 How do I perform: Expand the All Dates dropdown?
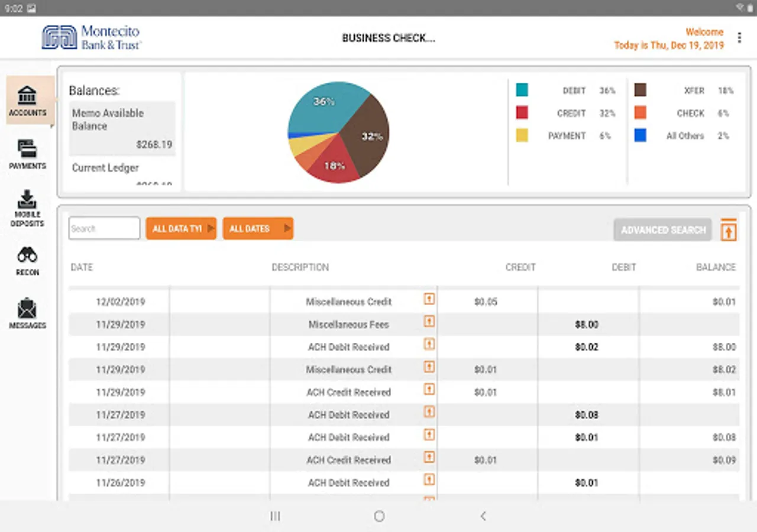click(x=258, y=229)
